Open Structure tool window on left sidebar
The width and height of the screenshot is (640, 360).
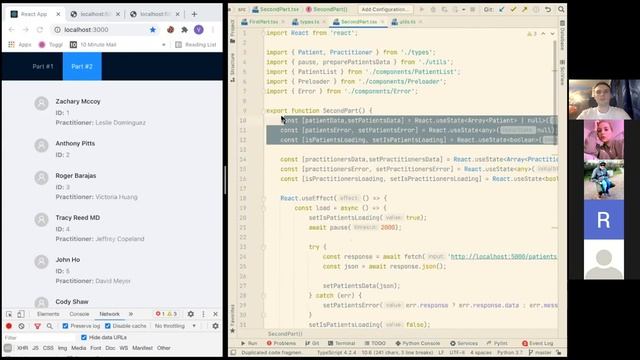(x=232, y=67)
